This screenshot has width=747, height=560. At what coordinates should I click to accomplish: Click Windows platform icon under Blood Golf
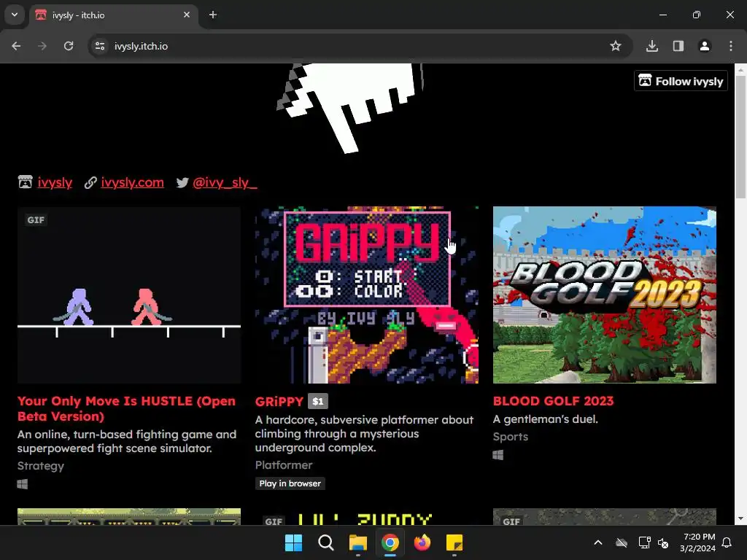(498, 455)
